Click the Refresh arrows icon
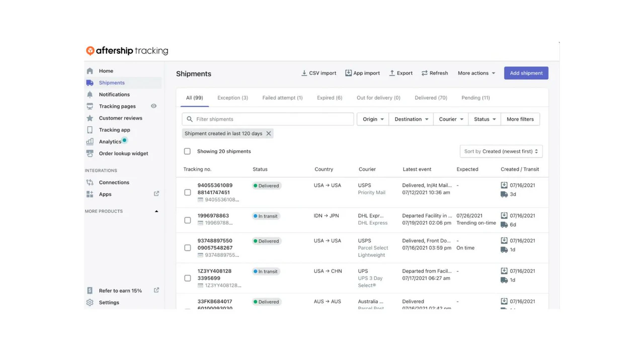This screenshot has width=644, height=362. tap(425, 73)
